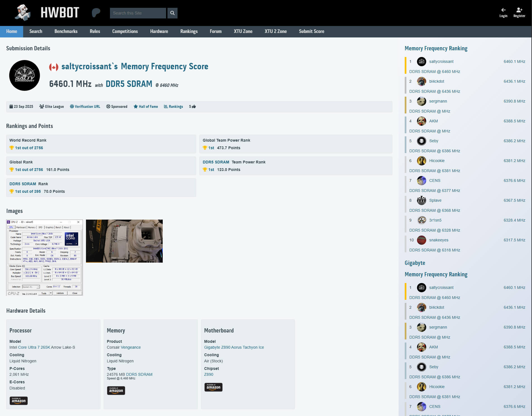532x416 pixels.
Task: Open the XTU 2 Zone page
Action: pyautogui.click(x=276, y=32)
